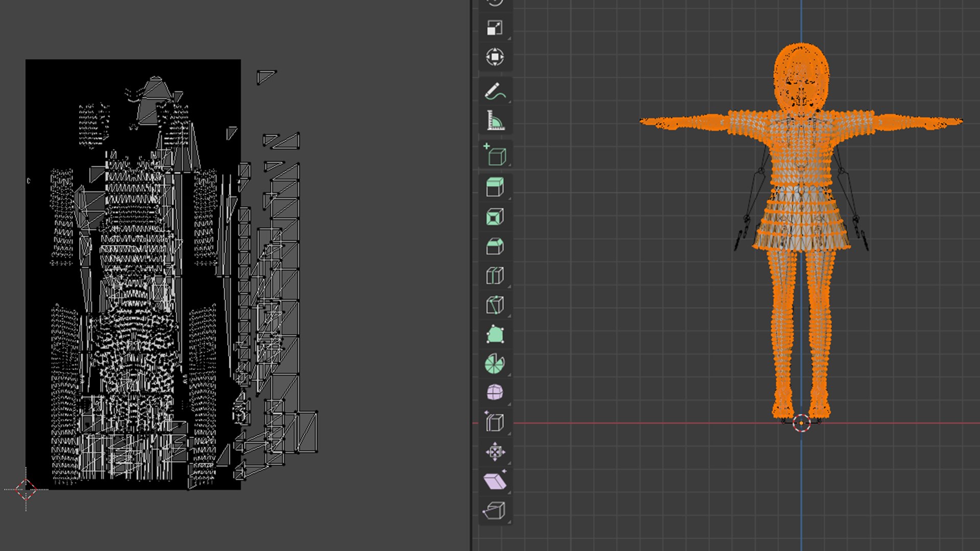Screen dimensions: 980x551
Task: Pick the Inset Faces tool
Action: click(495, 217)
